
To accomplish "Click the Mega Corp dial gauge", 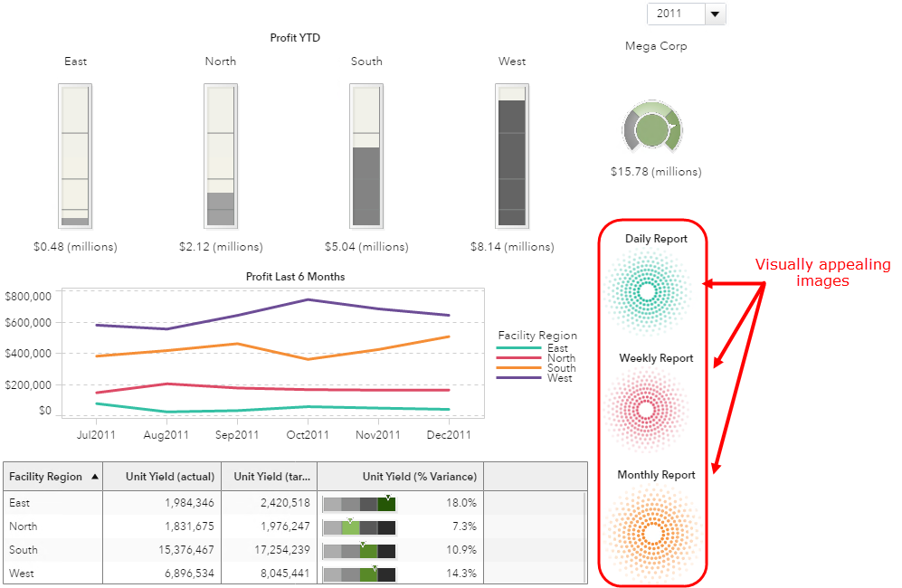I will tap(652, 128).
